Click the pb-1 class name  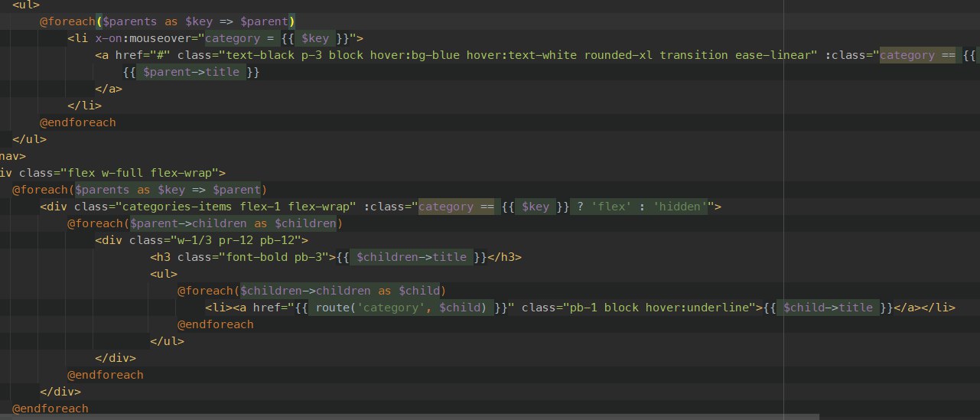click(584, 308)
